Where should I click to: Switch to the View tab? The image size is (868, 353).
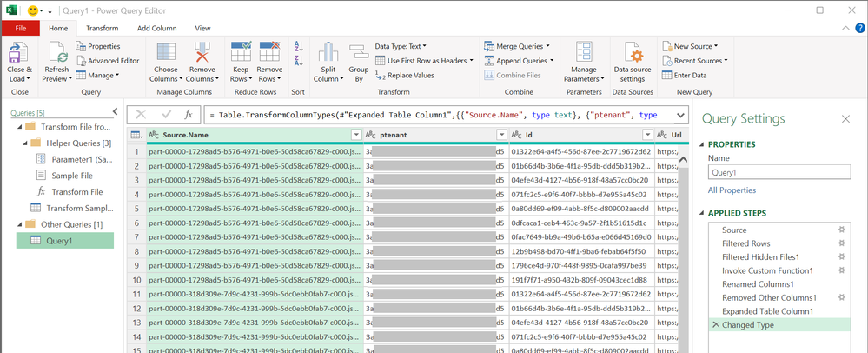(203, 29)
